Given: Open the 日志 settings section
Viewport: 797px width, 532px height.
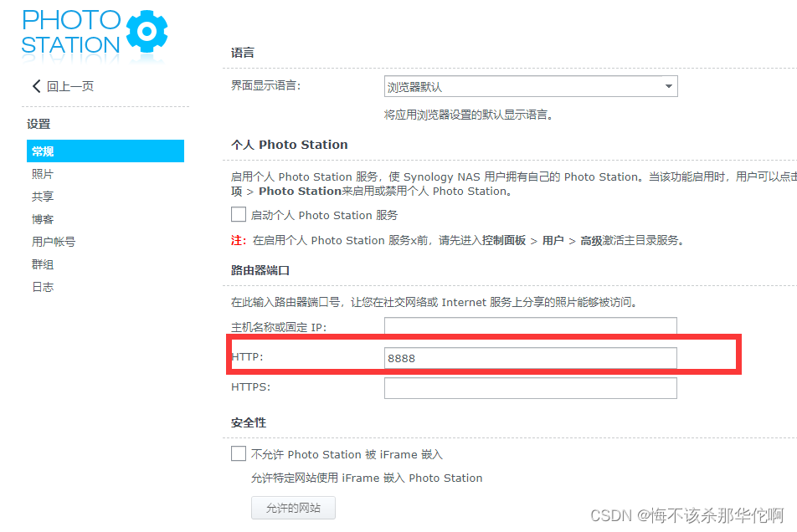Looking at the screenshot, I should click(x=43, y=287).
